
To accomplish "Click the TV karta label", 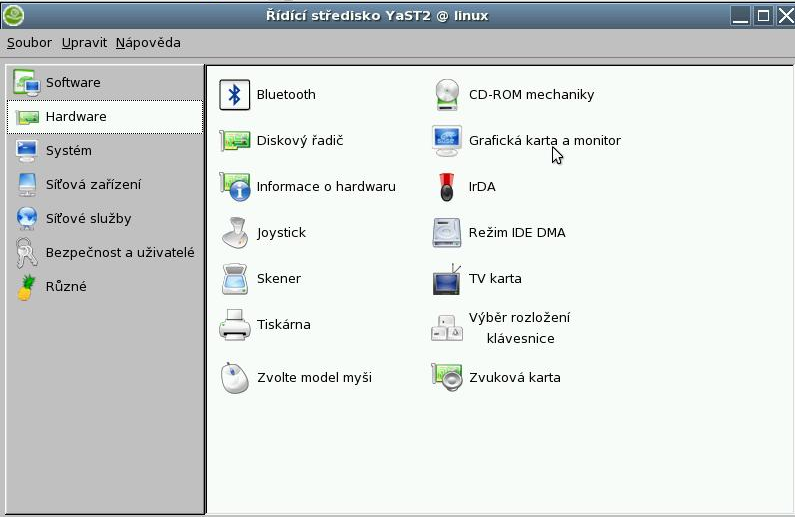I will coord(495,279).
